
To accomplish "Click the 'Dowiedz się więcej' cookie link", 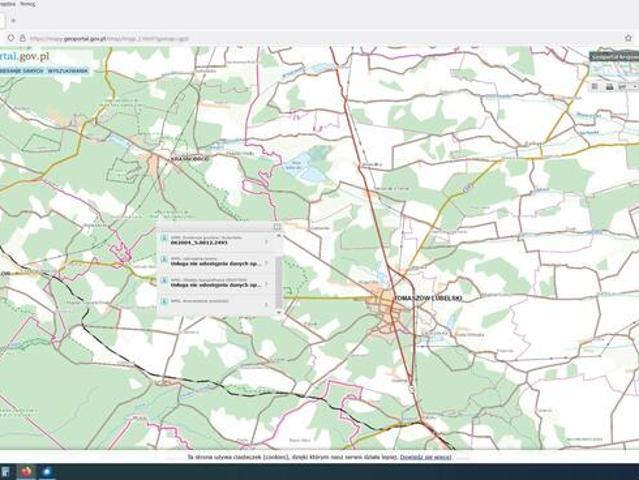I will [425, 457].
